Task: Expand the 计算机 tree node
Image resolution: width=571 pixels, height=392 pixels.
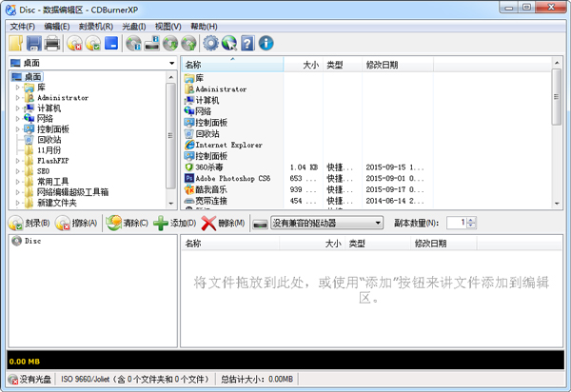Action: click(x=18, y=108)
